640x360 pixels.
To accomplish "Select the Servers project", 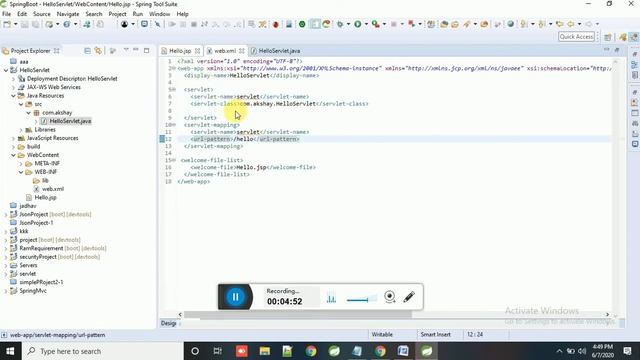I will 28,265.
